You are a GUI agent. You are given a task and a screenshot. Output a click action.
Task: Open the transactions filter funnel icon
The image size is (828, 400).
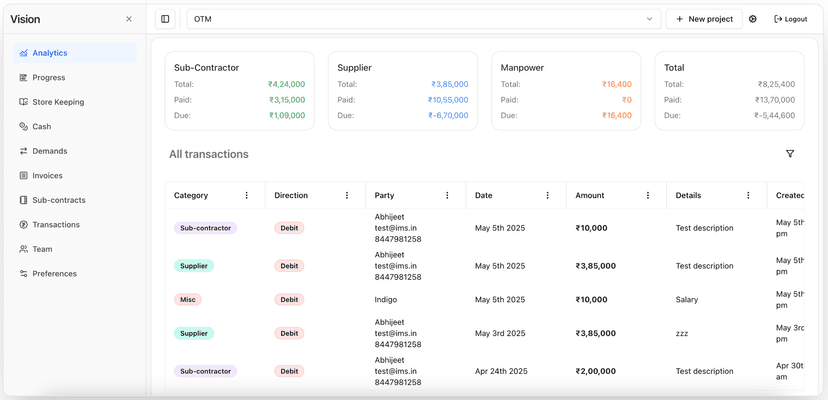[790, 154]
